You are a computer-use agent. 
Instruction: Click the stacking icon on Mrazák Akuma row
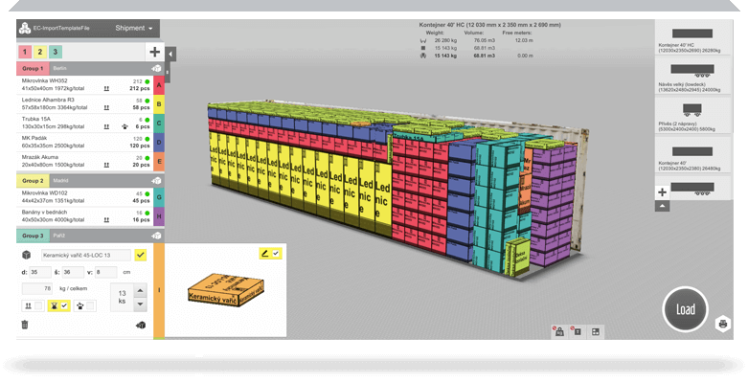point(106,165)
